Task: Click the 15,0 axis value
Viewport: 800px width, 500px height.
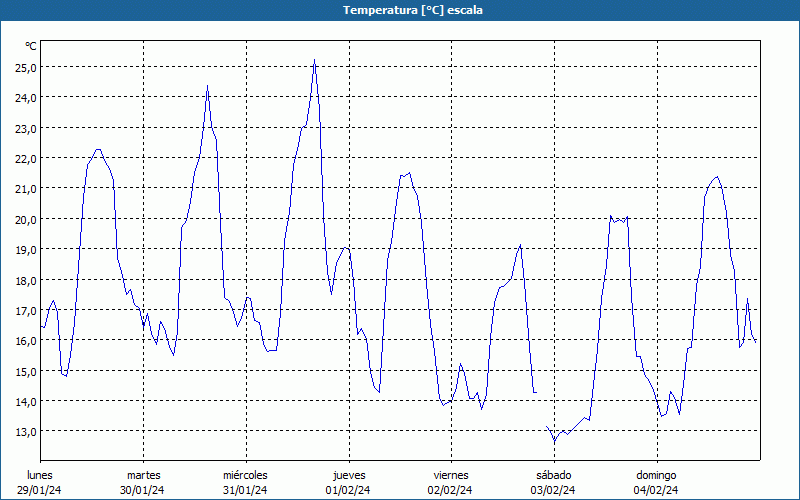Action: coord(26,371)
